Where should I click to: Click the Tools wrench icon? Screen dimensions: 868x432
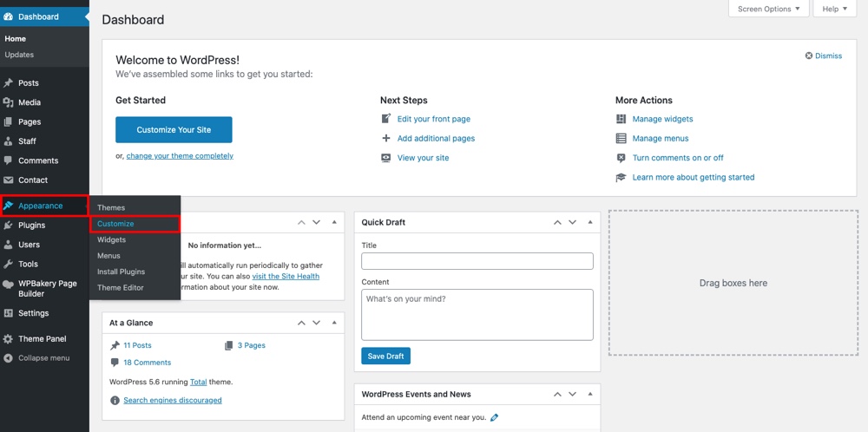click(x=8, y=264)
